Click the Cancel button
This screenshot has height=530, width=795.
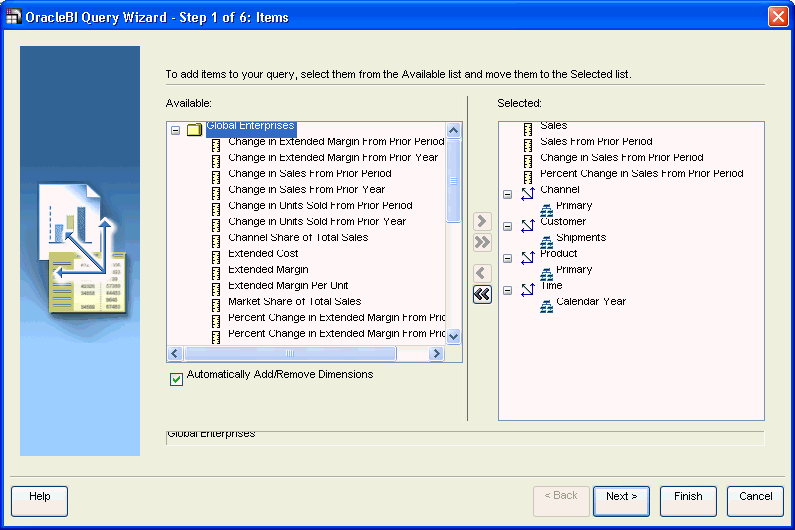tap(755, 501)
